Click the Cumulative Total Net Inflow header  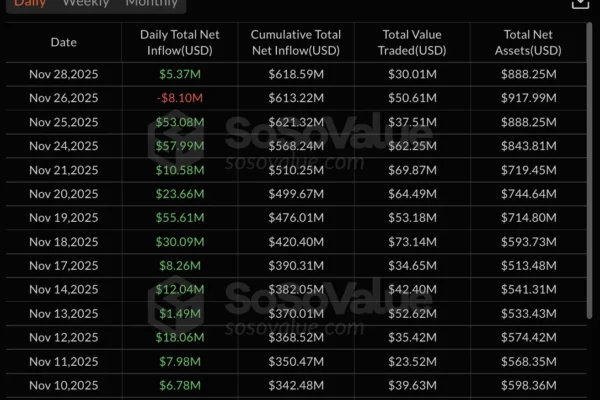(297, 42)
